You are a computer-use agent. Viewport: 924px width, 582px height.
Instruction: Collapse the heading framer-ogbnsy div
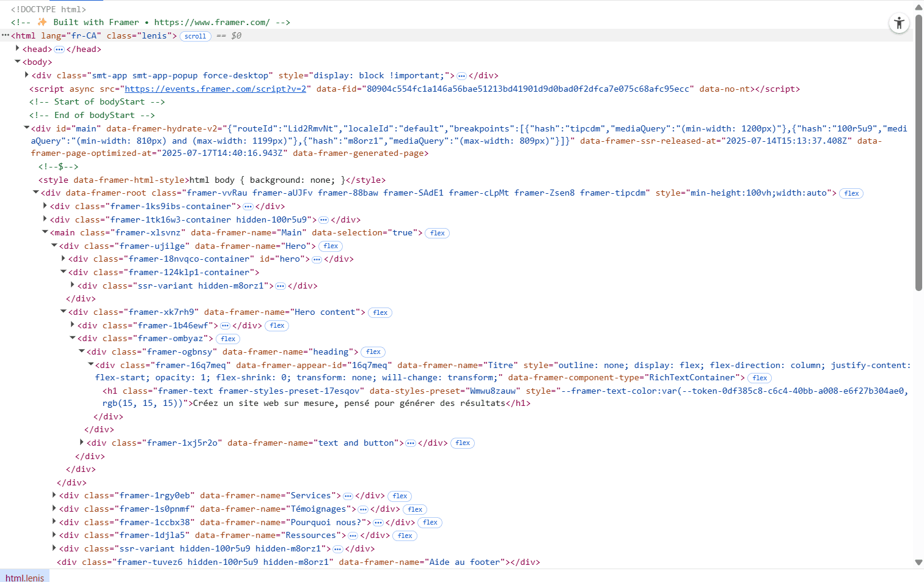[82, 351]
